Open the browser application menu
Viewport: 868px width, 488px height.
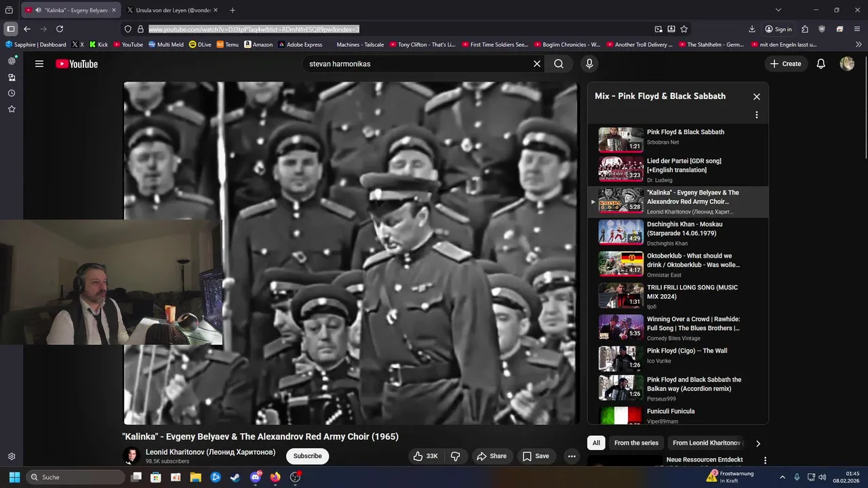coord(856,29)
